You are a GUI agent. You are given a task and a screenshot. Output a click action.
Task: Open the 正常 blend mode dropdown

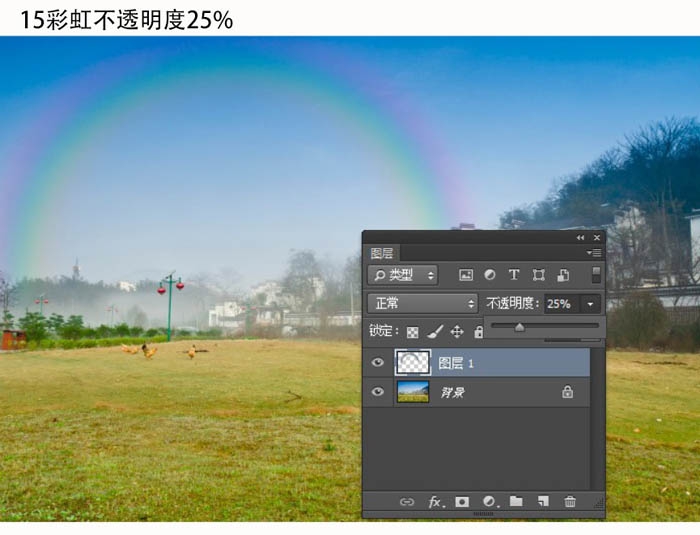(422, 304)
